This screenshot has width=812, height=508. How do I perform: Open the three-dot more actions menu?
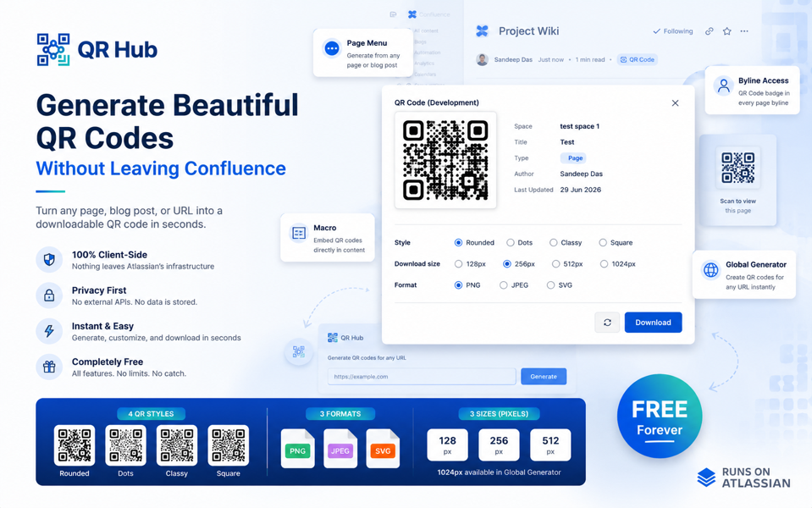point(744,31)
